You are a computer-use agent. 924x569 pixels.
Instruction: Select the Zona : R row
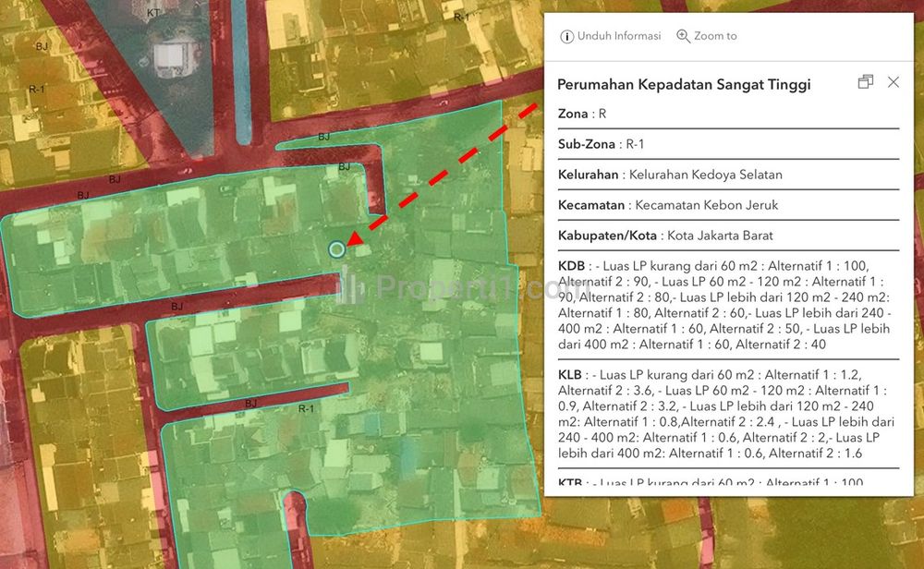[728, 114]
